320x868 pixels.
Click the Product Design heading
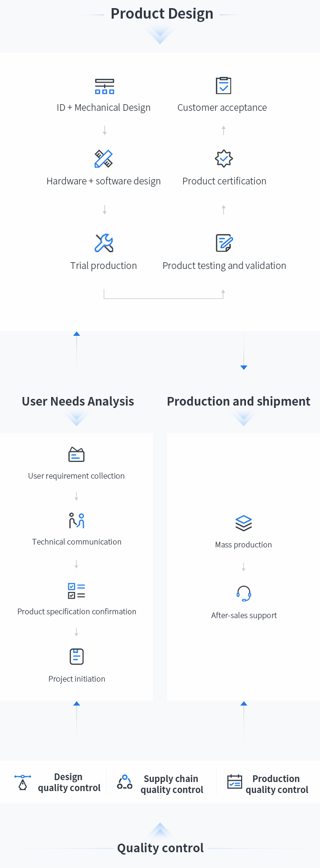(162, 14)
